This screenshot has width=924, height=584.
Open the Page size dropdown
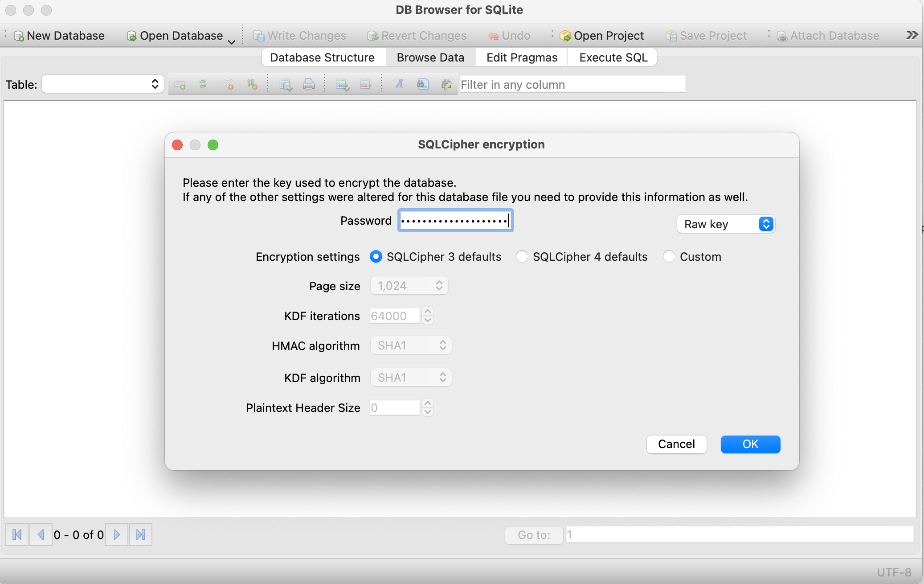[x=409, y=286]
